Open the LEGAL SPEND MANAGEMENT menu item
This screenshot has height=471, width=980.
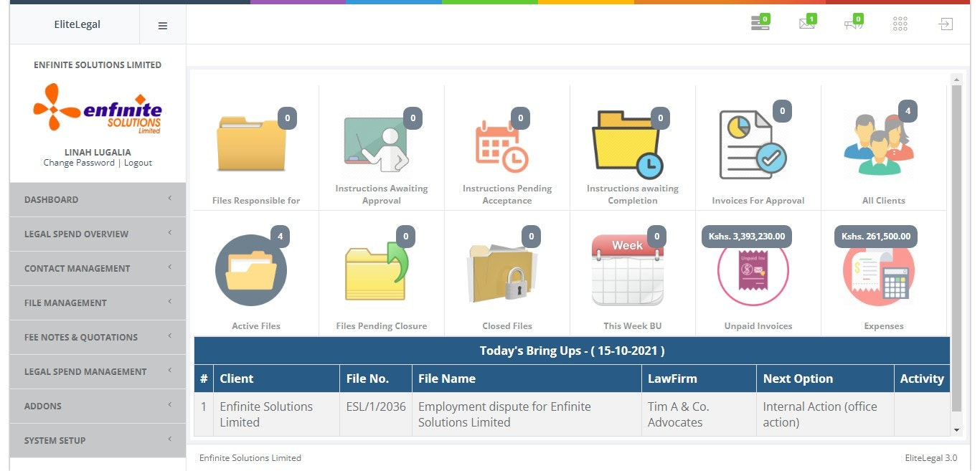click(x=98, y=371)
